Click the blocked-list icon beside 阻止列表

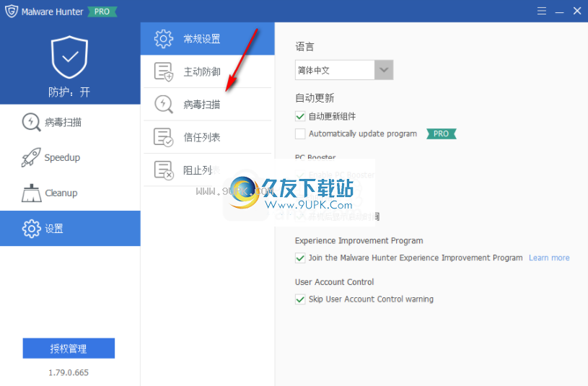pos(164,170)
